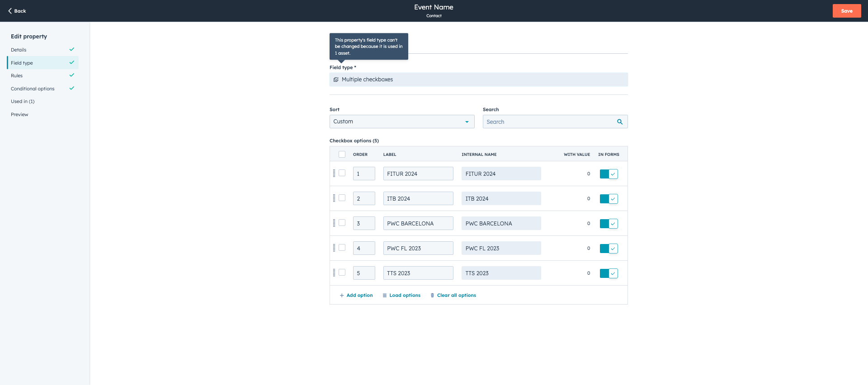868x385 pixels.
Task: Click the orange Save button
Action: click(847, 11)
